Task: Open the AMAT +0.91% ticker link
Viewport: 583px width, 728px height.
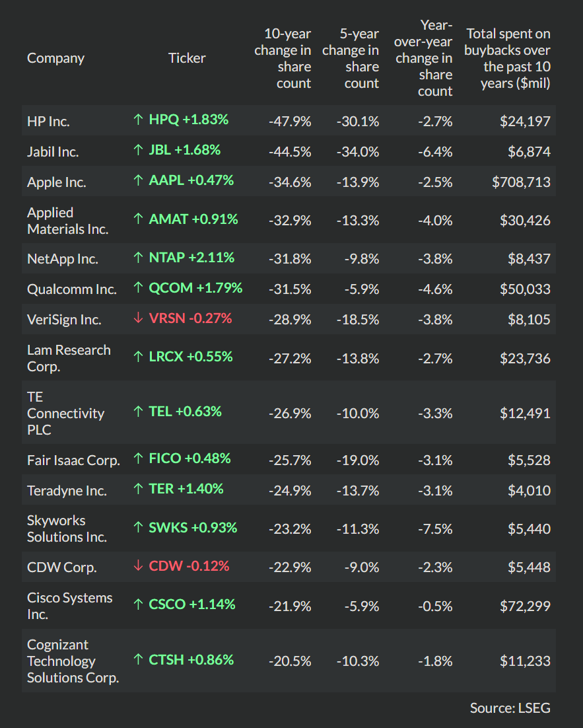Action: [x=193, y=219]
